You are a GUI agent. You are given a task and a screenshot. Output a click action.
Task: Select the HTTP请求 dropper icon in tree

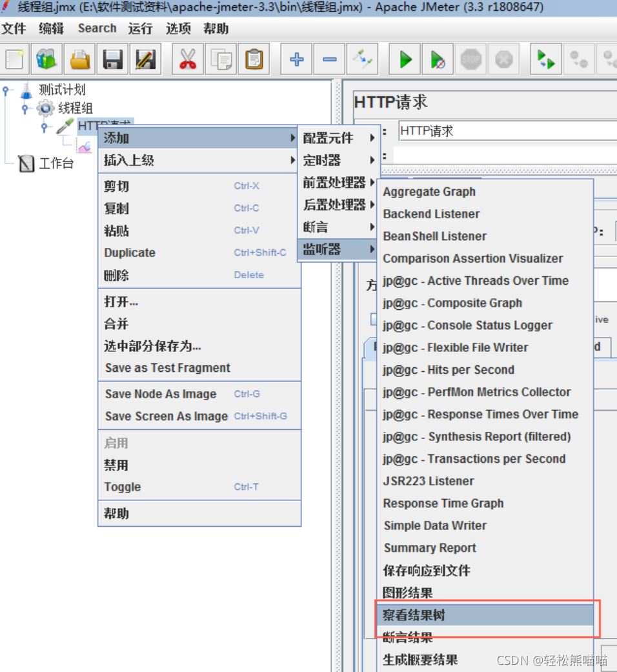click(65, 127)
